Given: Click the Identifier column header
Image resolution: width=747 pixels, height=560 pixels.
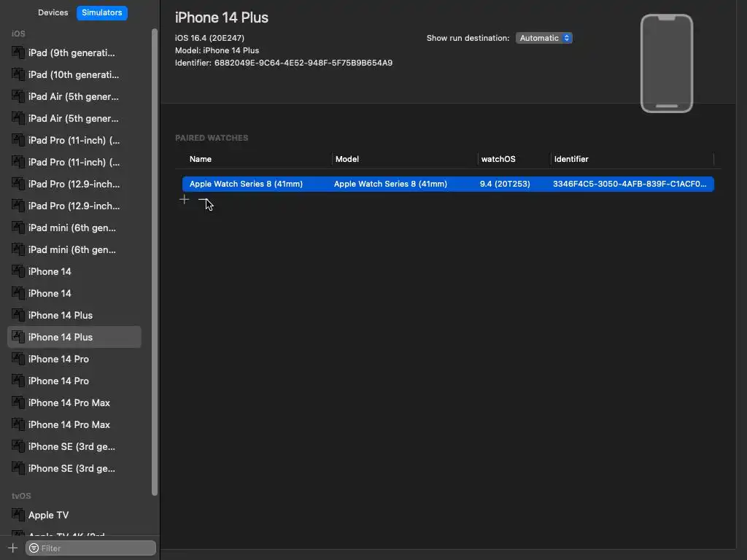Looking at the screenshot, I should point(571,159).
